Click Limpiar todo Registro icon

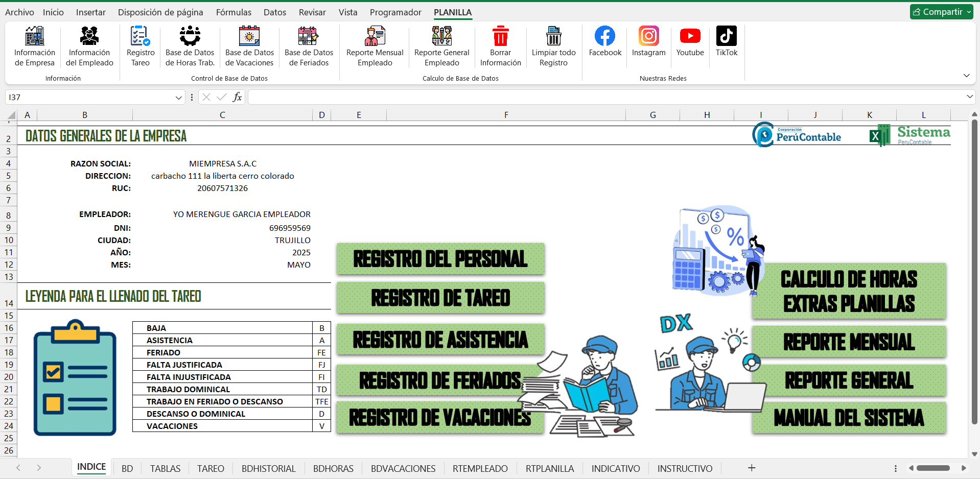pyautogui.click(x=553, y=37)
